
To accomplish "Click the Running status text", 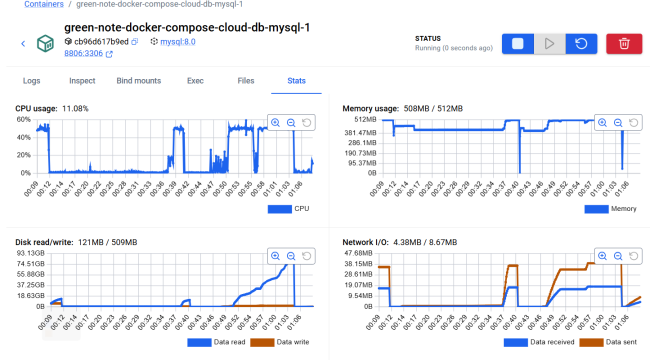I will (454, 48).
